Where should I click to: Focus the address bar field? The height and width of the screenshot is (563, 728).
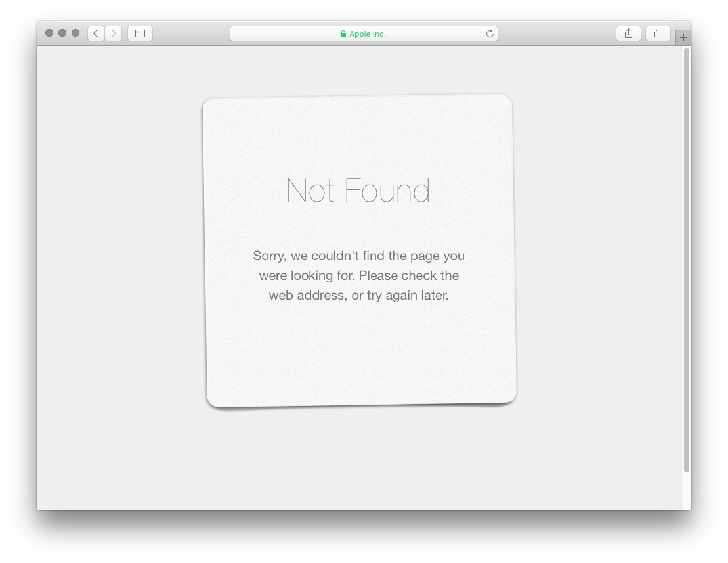(364, 34)
